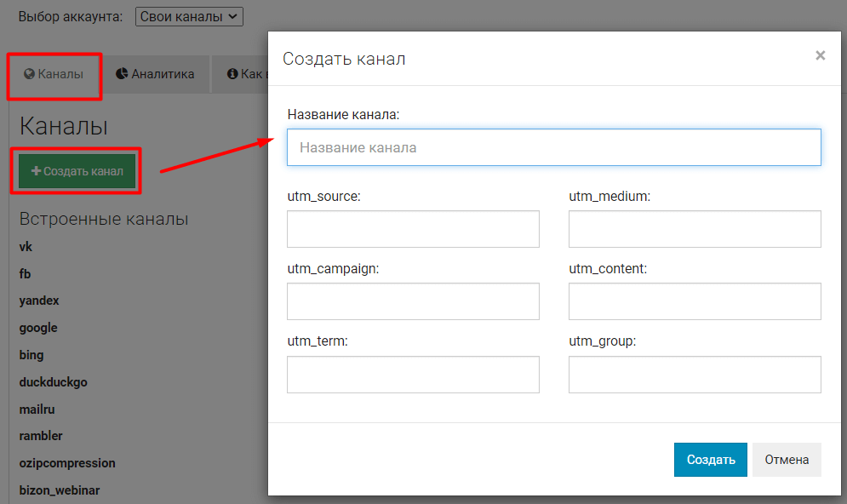Click the utm_term text box
Image resolution: width=847 pixels, height=504 pixels.
click(x=413, y=375)
